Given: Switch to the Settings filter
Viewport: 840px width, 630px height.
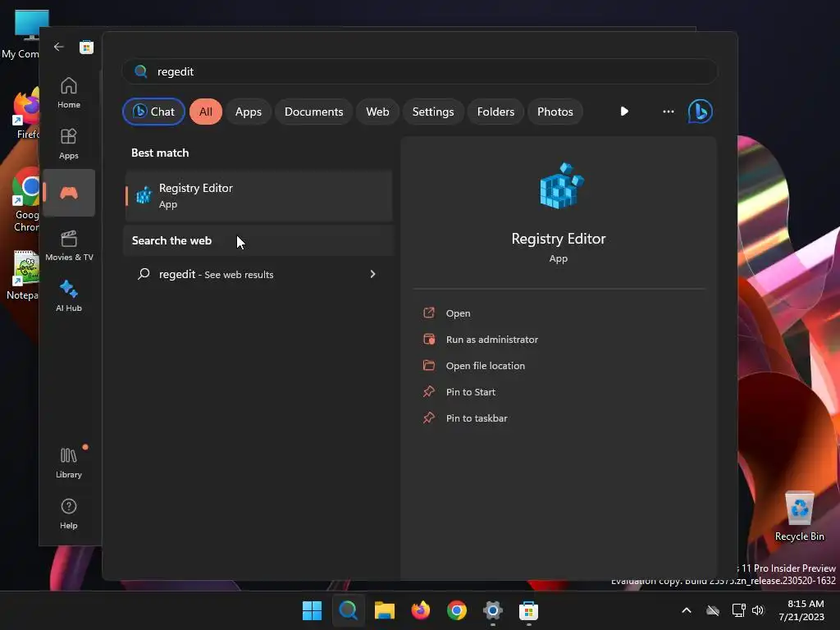Looking at the screenshot, I should point(433,112).
